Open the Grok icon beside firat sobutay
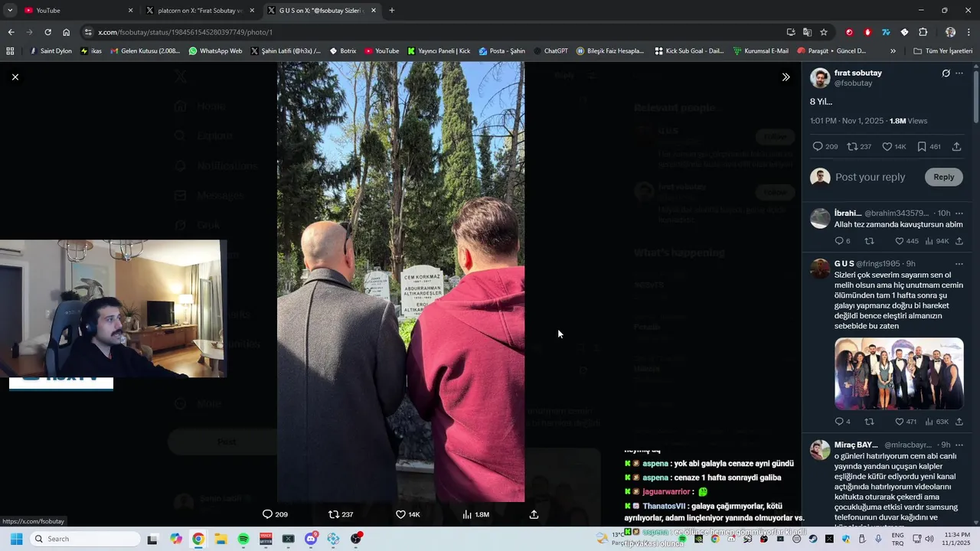Screen dimensions: 980x551 tap(946, 73)
